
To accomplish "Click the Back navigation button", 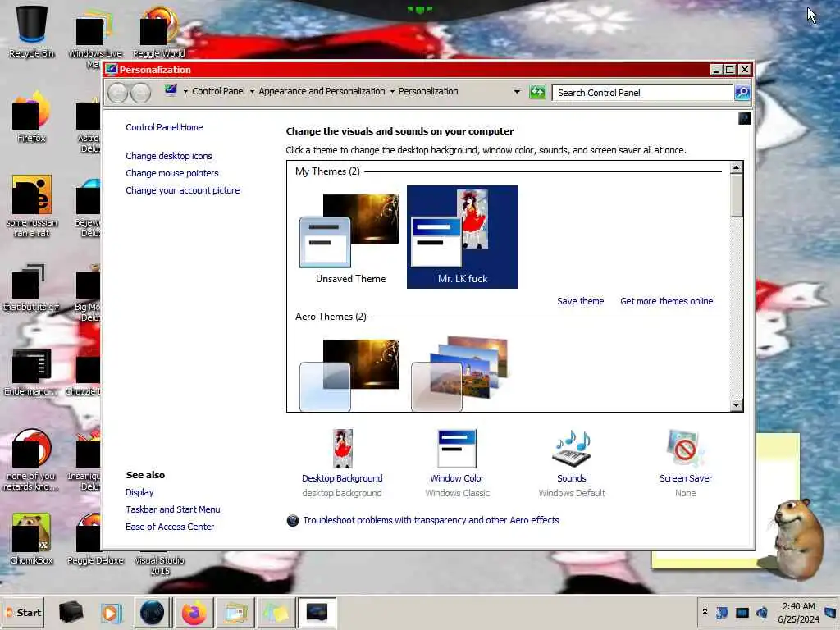I will 117,94.
